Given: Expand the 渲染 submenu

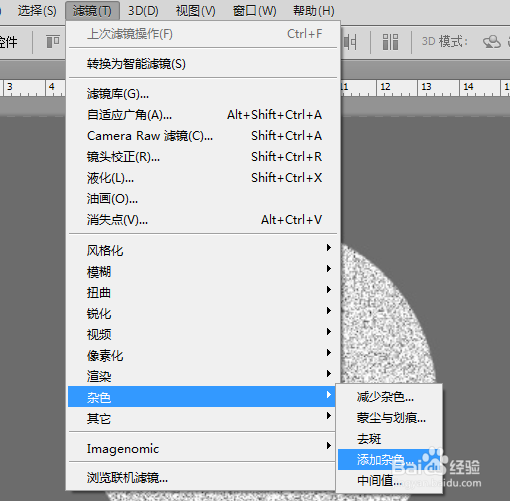Looking at the screenshot, I should coord(202,376).
